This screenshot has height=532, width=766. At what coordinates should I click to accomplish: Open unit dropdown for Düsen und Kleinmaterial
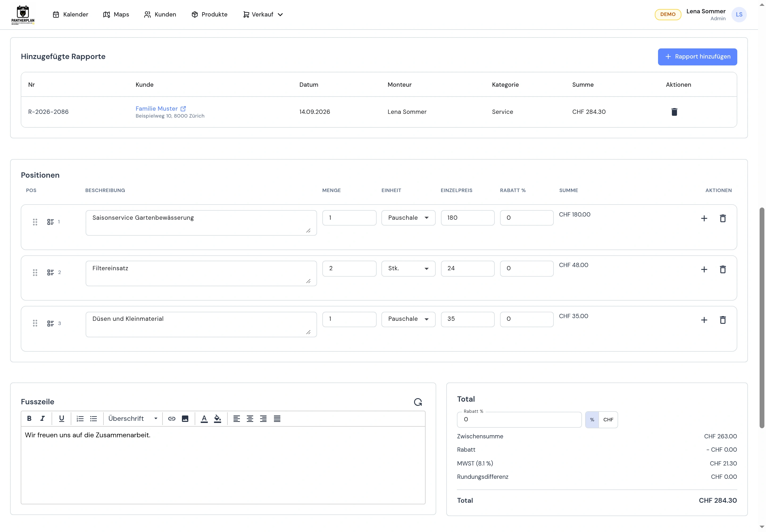(x=408, y=319)
